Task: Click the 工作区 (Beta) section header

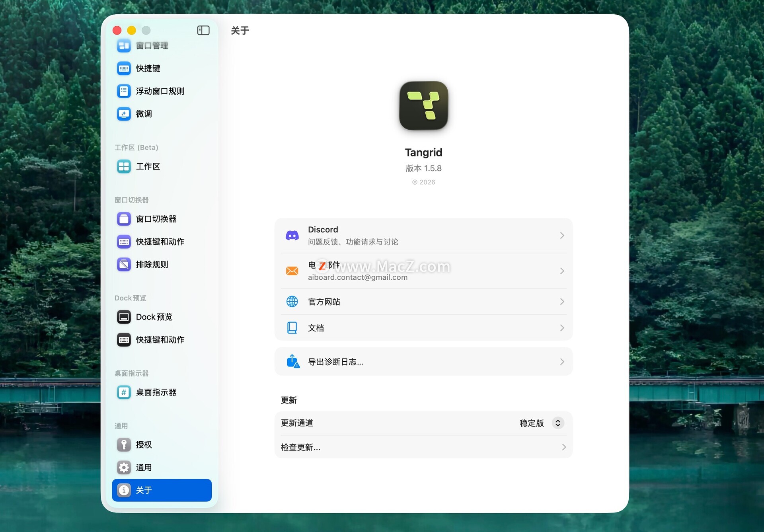Action: click(x=136, y=148)
